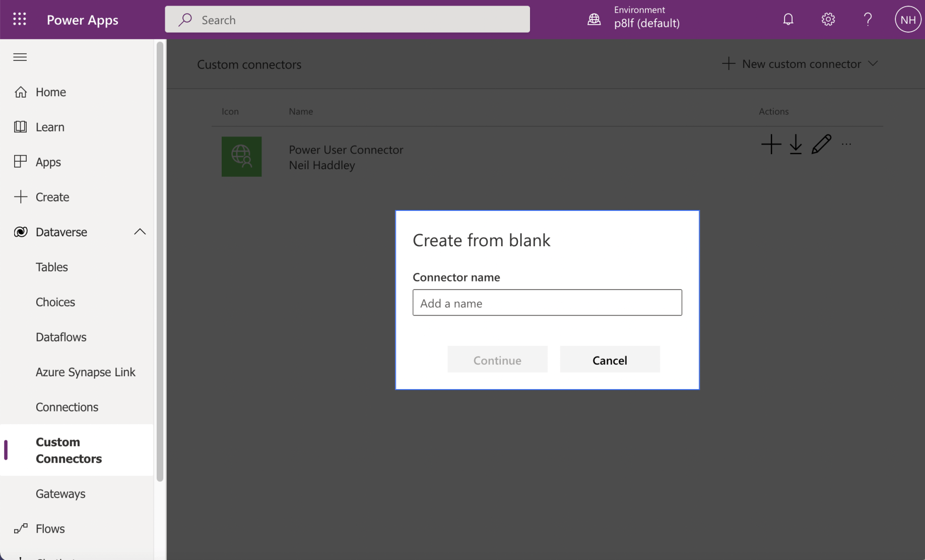The height and width of the screenshot is (560, 925).
Task: Click the Connector name label
Action: (x=456, y=277)
